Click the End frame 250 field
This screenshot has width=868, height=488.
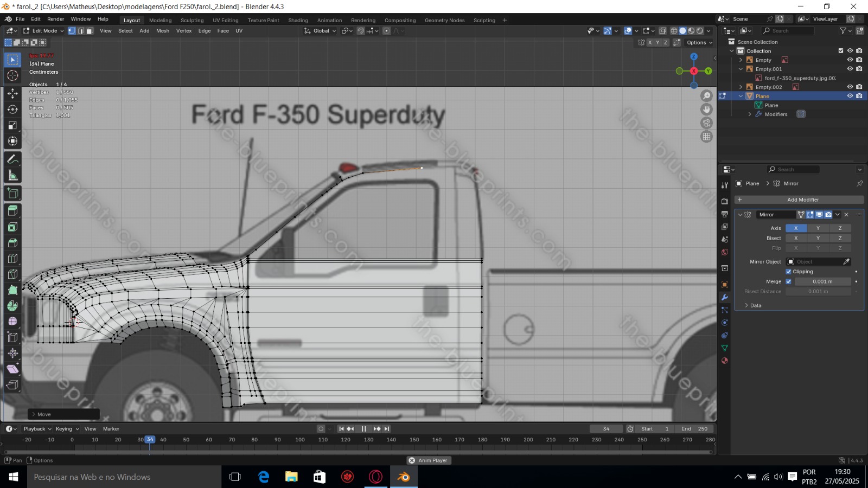[694, 429]
